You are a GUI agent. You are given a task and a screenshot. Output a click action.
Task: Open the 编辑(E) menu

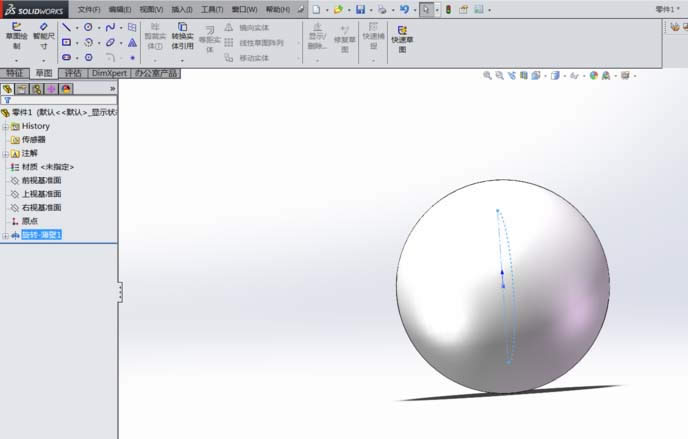click(x=120, y=9)
